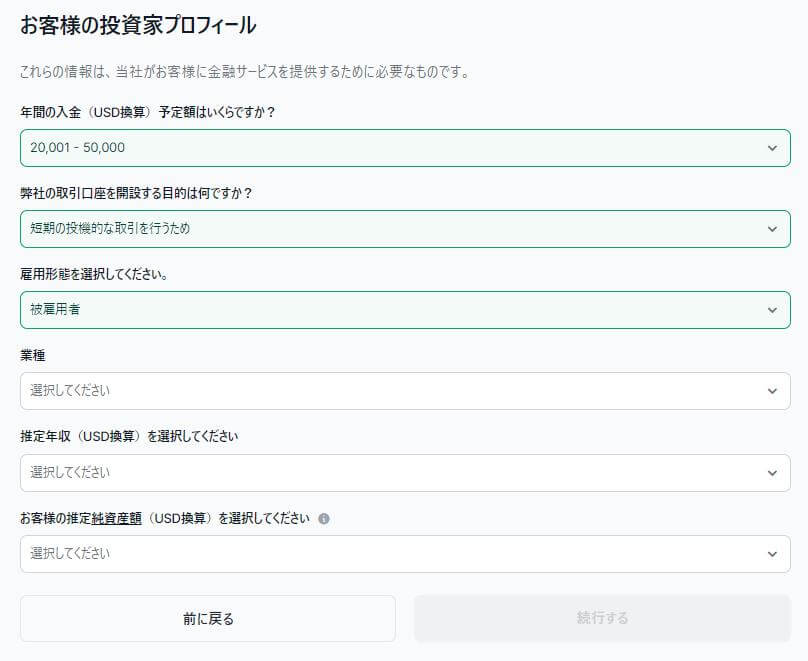This screenshot has height=661, width=808.
Task: Click the chevron on the 雇用形態 dropdown
Action: pyautogui.click(x=772, y=310)
